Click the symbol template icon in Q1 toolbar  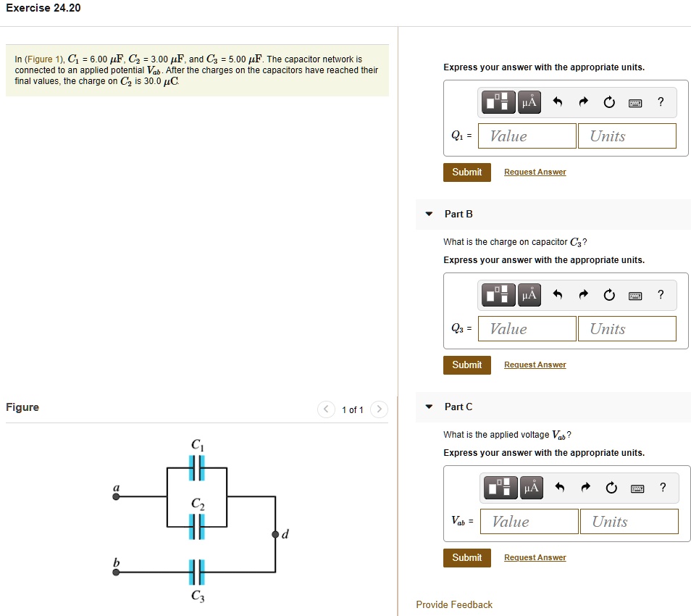pyautogui.click(x=498, y=102)
